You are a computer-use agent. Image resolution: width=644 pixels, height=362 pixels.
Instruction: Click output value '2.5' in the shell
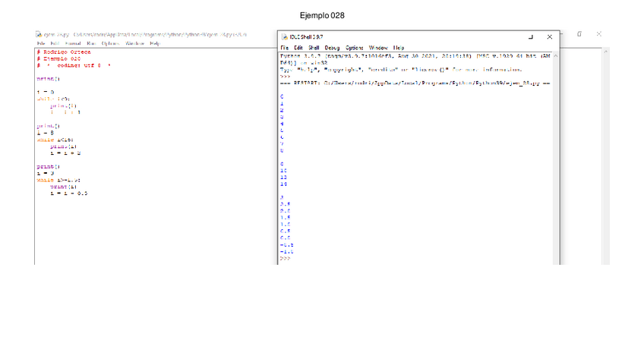click(x=286, y=204)
